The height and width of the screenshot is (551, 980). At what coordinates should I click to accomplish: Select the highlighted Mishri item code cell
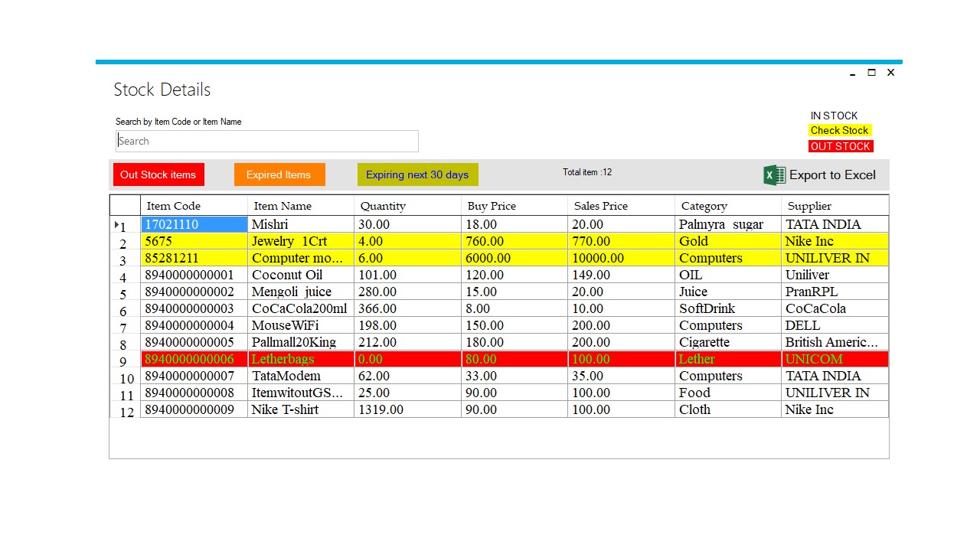(x=194, y=224)
